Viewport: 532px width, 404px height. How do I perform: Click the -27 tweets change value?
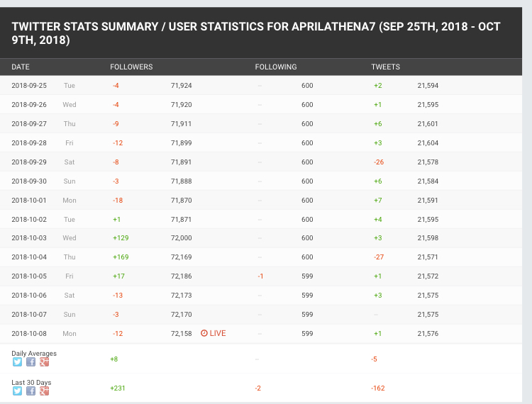[x=379, y=257]
